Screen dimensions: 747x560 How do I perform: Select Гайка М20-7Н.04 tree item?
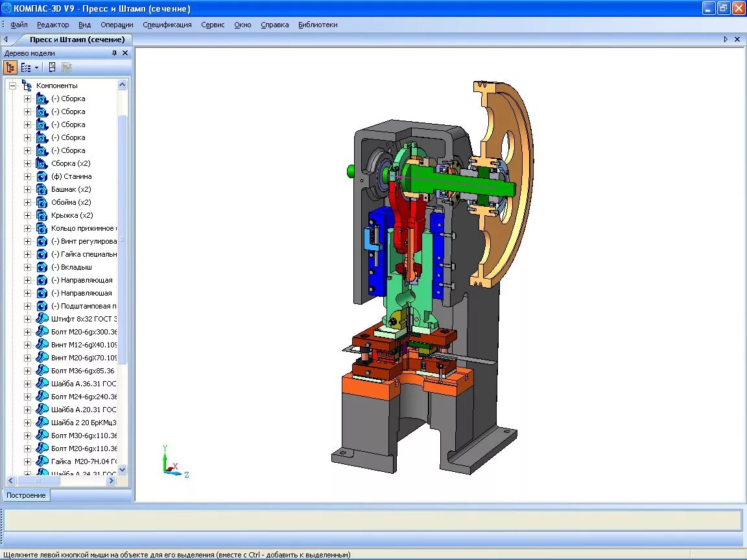pyautogui.click(x=84, y=461)
